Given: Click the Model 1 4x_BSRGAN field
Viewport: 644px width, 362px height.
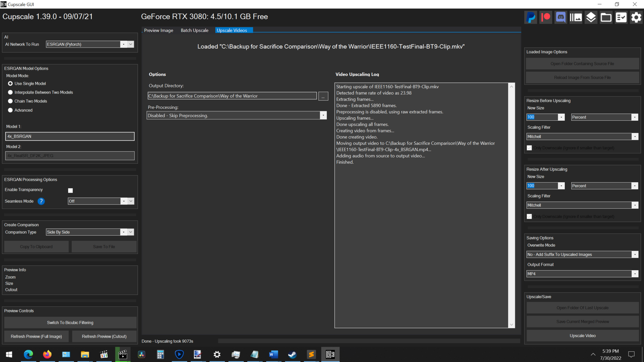Looking at the screenshot, I should [70, 136].
